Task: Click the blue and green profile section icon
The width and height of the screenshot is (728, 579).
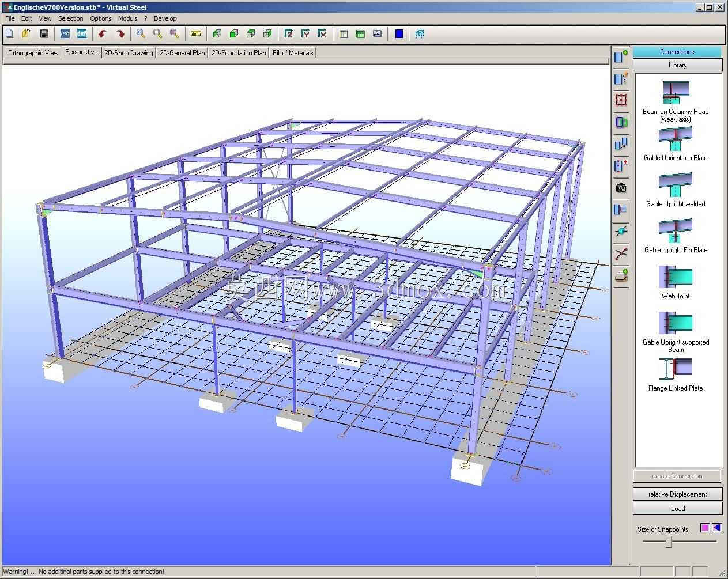Action: point(621,122)
